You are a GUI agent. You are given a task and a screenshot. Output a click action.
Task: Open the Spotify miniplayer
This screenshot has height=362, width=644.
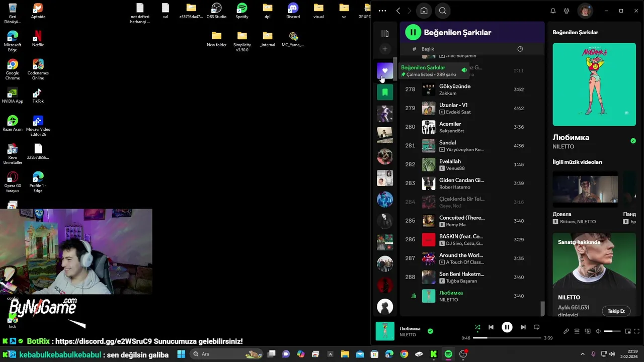pos(627,331)
